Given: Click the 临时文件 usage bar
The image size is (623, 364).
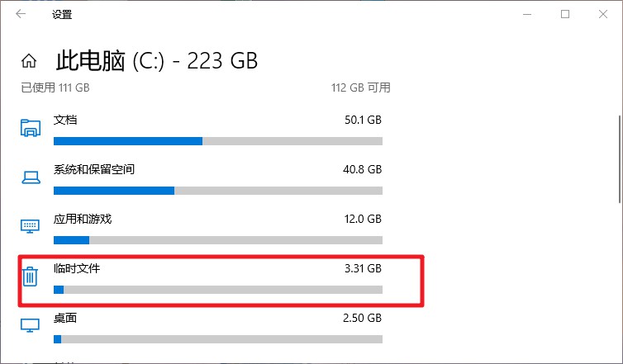Looking at the screenshot, I should [x=218, y=290].
